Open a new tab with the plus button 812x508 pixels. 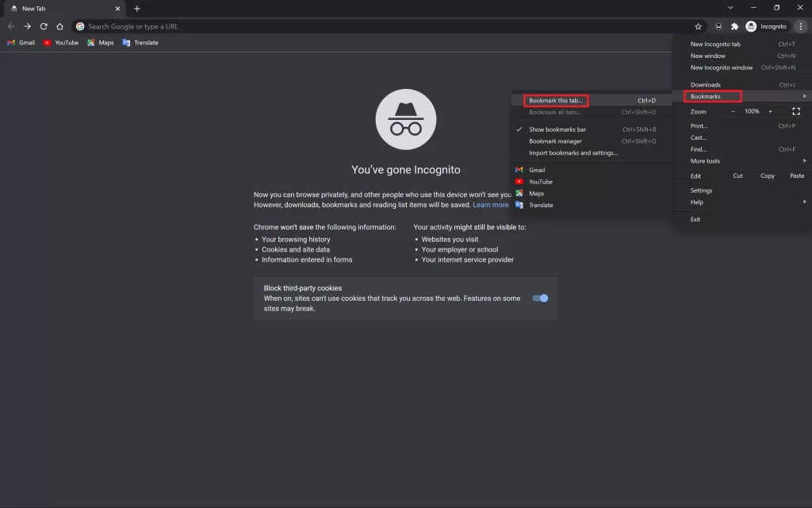[x=136, y=8]
